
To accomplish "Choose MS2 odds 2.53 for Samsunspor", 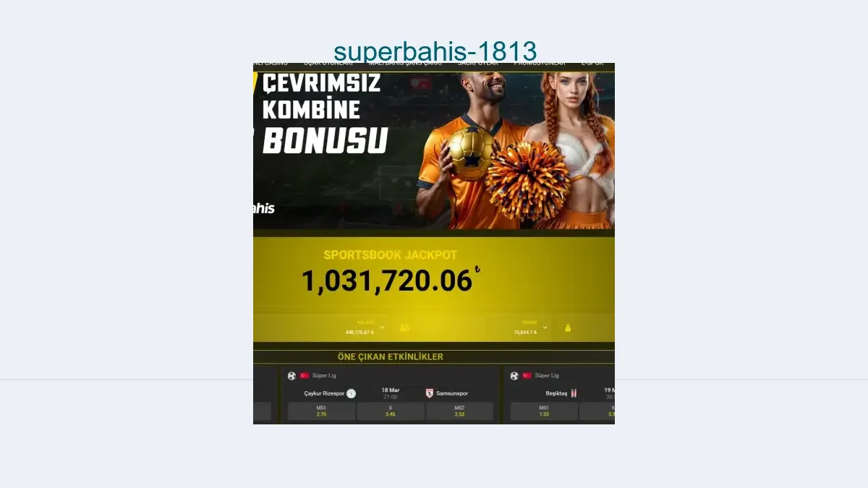I will click(459, 411).
